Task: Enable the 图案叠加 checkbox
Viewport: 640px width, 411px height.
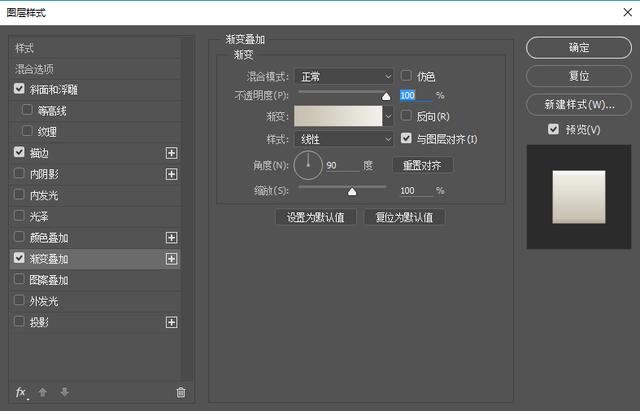Action: coord(19,279)
